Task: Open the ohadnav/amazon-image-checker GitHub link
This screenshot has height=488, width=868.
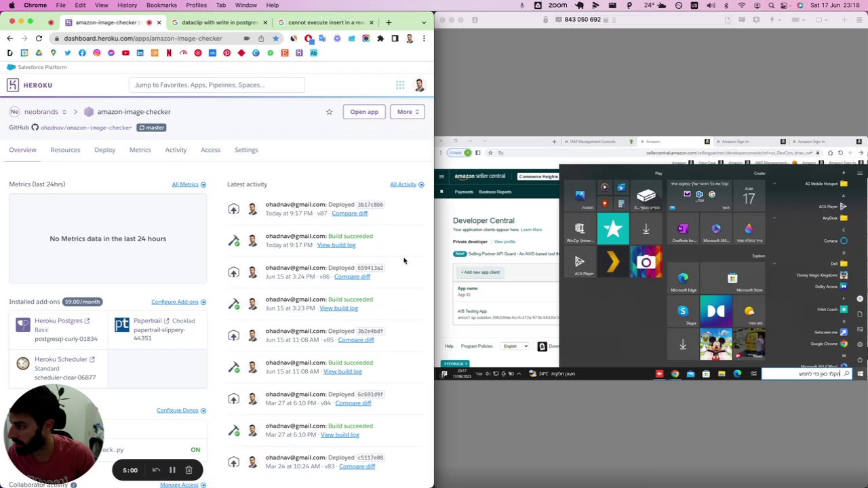Action: pos(85,127)
